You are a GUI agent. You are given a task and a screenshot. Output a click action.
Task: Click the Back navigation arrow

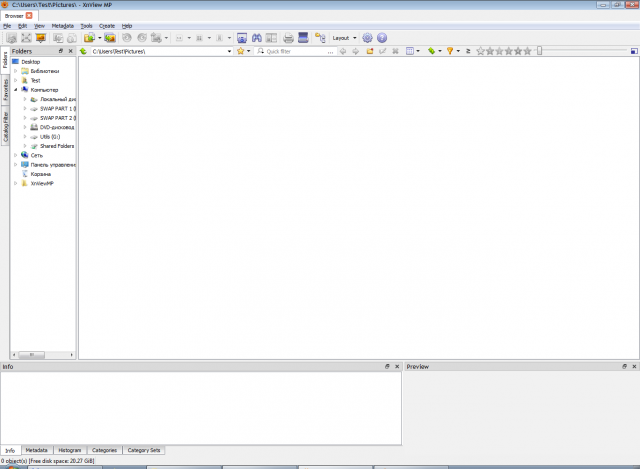tap(343, 51)
